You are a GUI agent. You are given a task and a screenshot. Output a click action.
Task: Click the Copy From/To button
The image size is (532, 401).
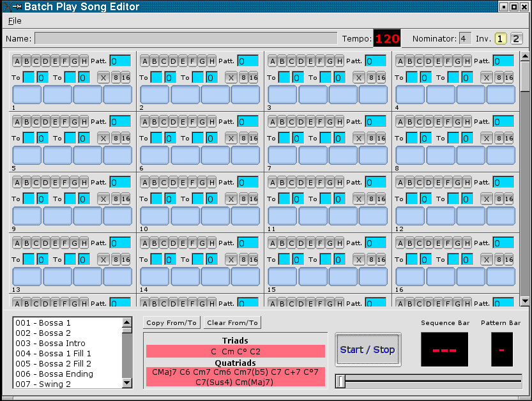[172, 323]
